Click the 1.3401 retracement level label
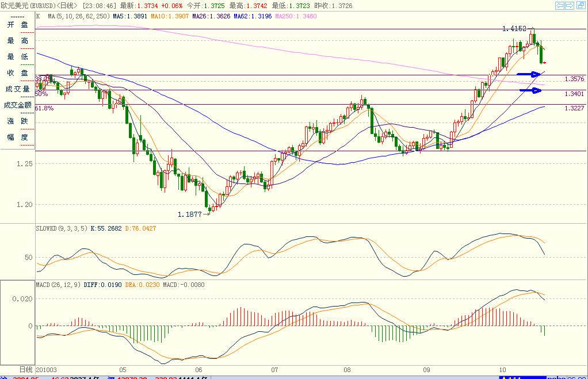The width and height of the screenshot is (588, 379). coord(575,93)
